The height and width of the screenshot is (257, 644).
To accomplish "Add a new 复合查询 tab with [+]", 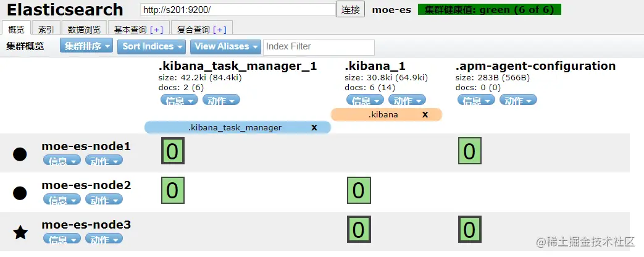I will coord(220,30).
